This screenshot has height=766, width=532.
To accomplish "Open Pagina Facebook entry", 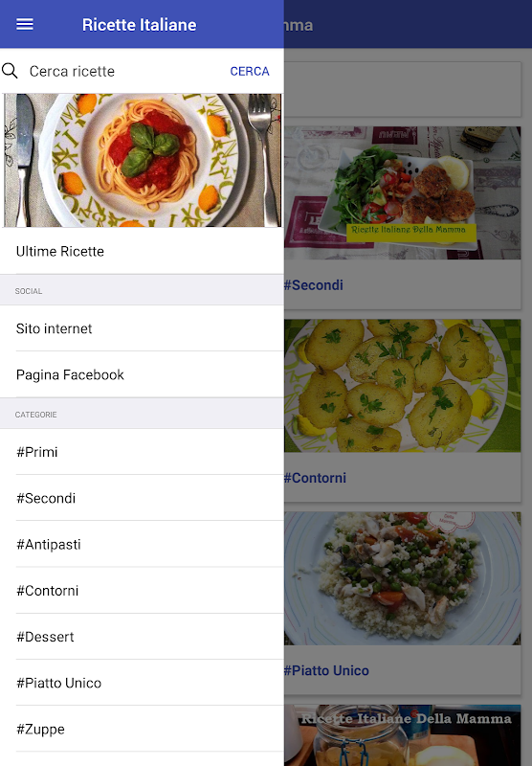I will (142, 374).
